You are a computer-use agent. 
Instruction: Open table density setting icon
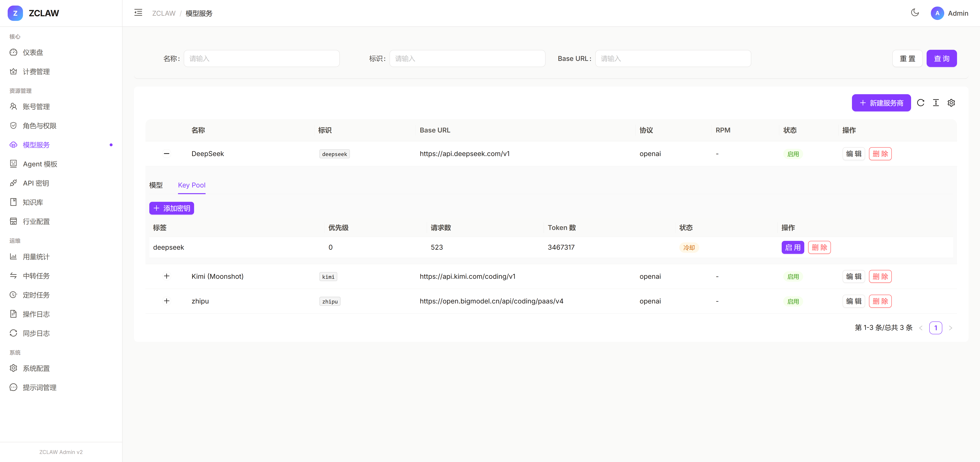935,103
